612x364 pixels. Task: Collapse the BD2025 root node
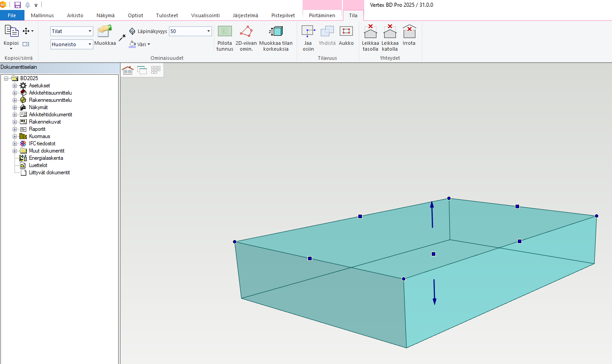[x=6, y=78]
